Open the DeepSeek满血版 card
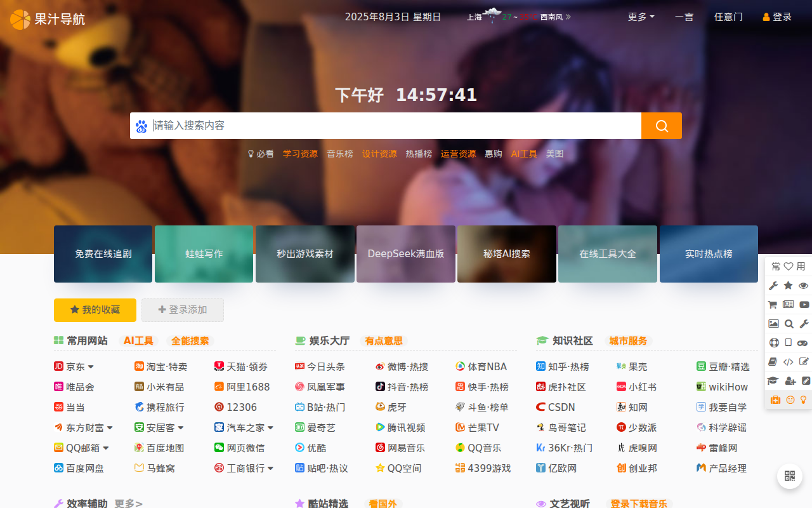812x508 pixels. [x=406, y=254]
